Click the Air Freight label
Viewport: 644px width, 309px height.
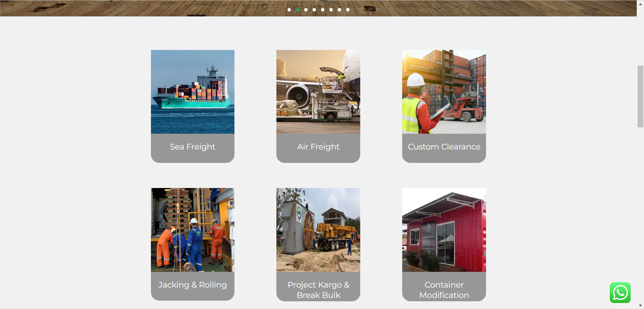318,147
